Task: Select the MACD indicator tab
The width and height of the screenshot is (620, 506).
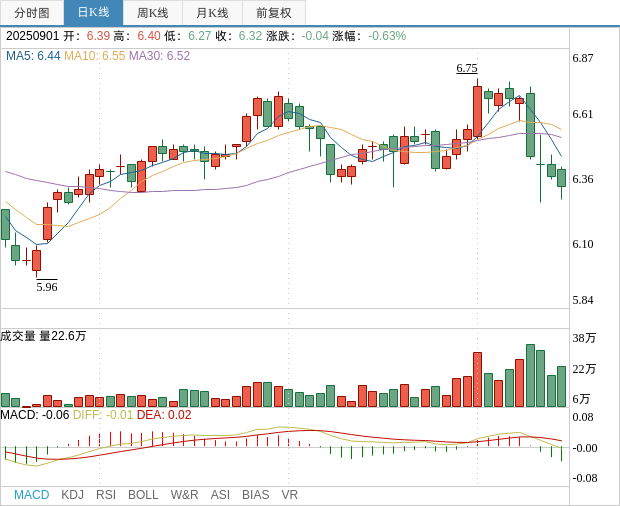Action: pos(31,495)
